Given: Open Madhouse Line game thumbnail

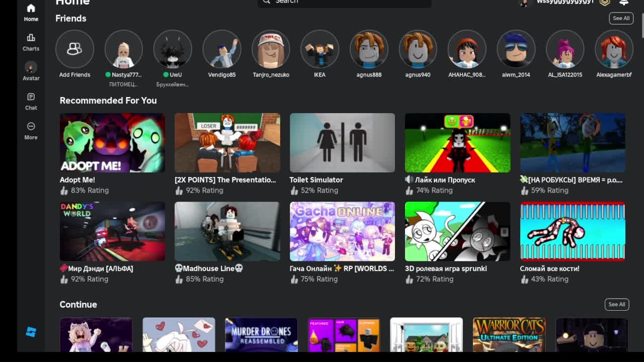Looking at the screenshot, I should click(227, 231).
